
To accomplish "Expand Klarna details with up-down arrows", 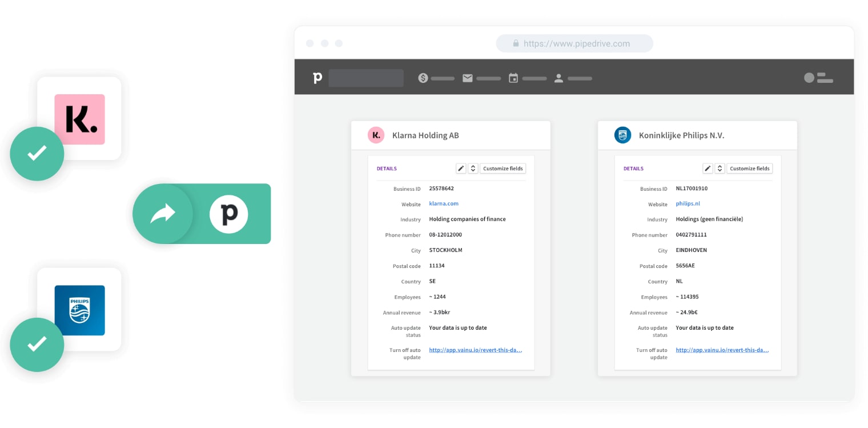I will 473,169.
